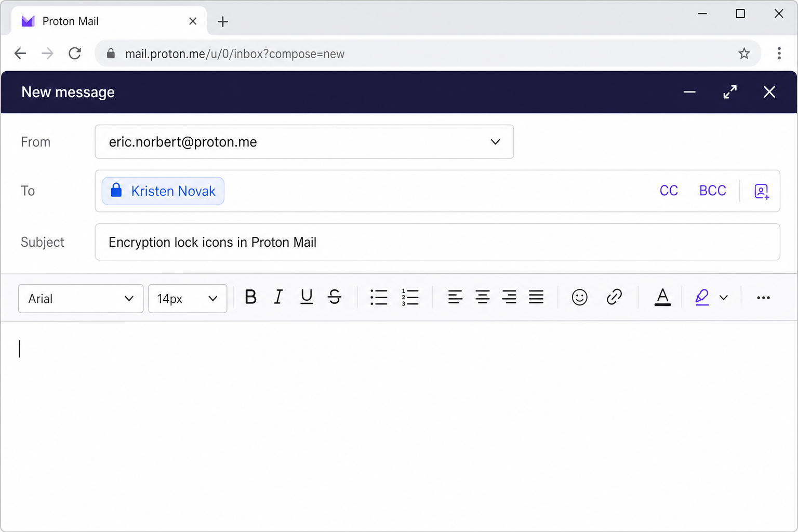Screen dimensions: 798x532
Task: Open the insert contacts icon
Action: coord(762,191)
